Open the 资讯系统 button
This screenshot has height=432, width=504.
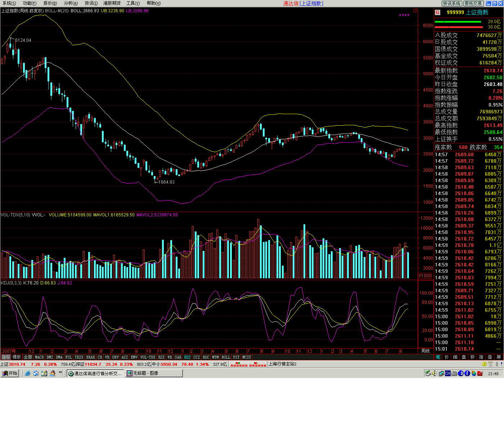[x=452, y=3]
